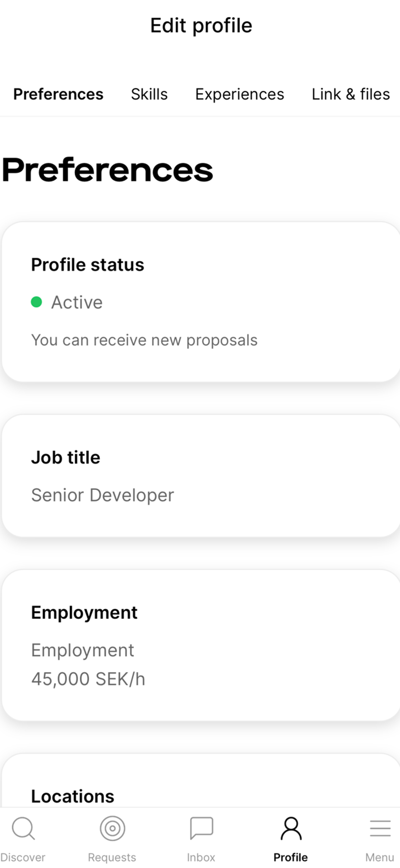Select the Preferences tab
The height and width of the screenshot is (868, 400).
[58, 94]
